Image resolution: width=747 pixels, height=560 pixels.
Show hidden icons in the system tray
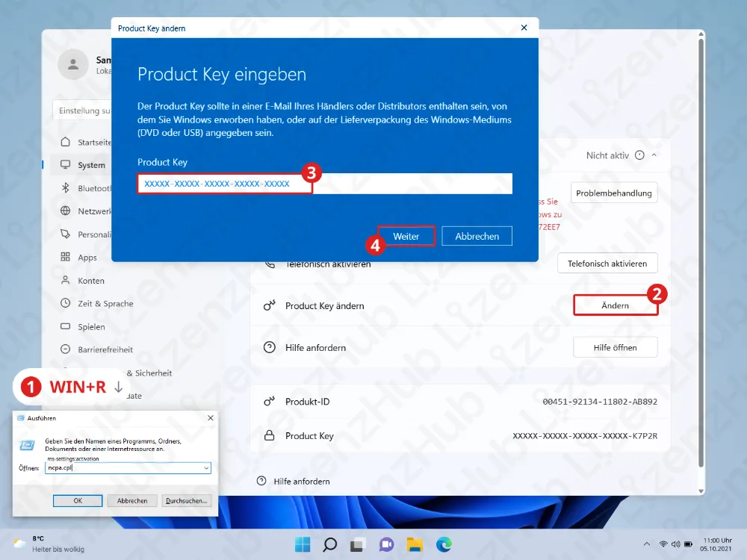coord(646,545)
